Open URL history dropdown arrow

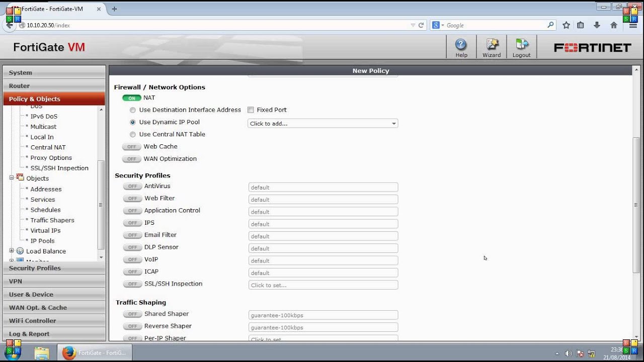pos(413,25)
